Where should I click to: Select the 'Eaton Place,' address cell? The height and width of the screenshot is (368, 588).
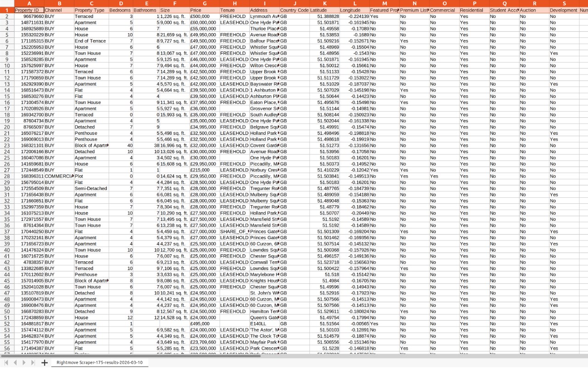click(264, 103)
